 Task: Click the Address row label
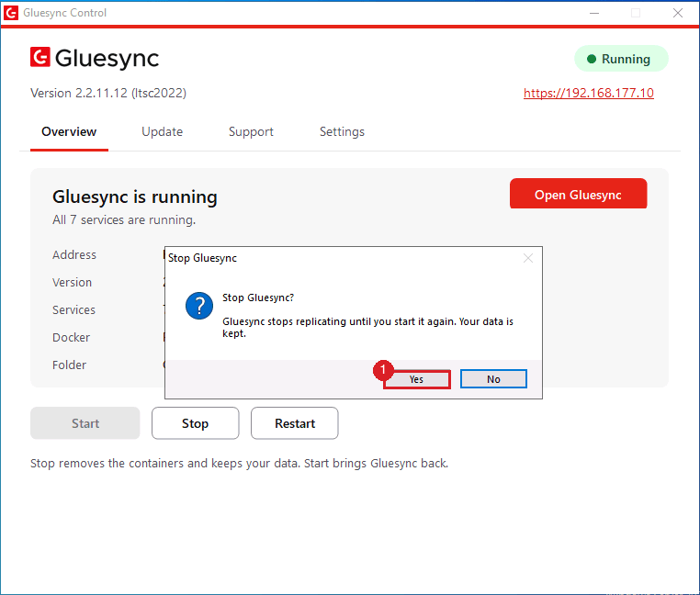(74, 255)
